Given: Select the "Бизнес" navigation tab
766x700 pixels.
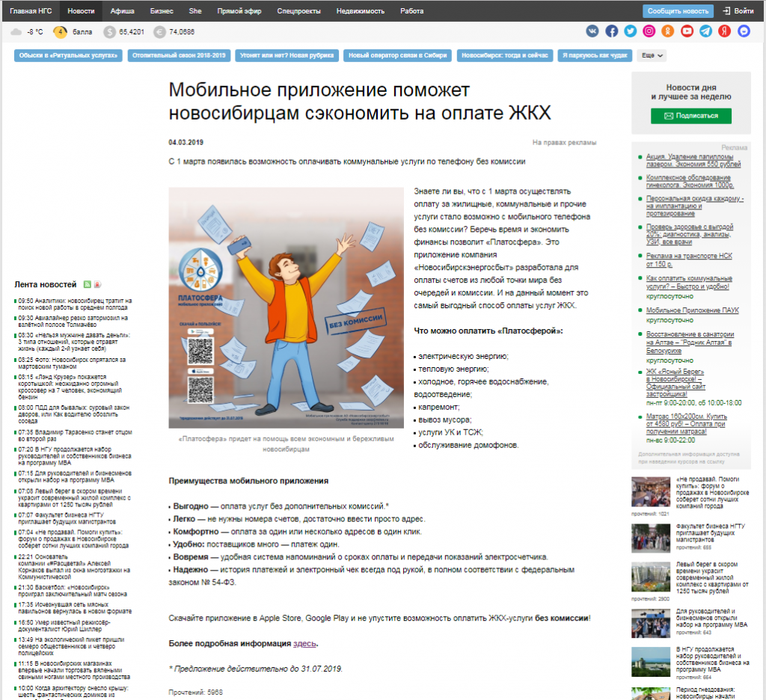Looking at the screenshot, I should (162, 11).
